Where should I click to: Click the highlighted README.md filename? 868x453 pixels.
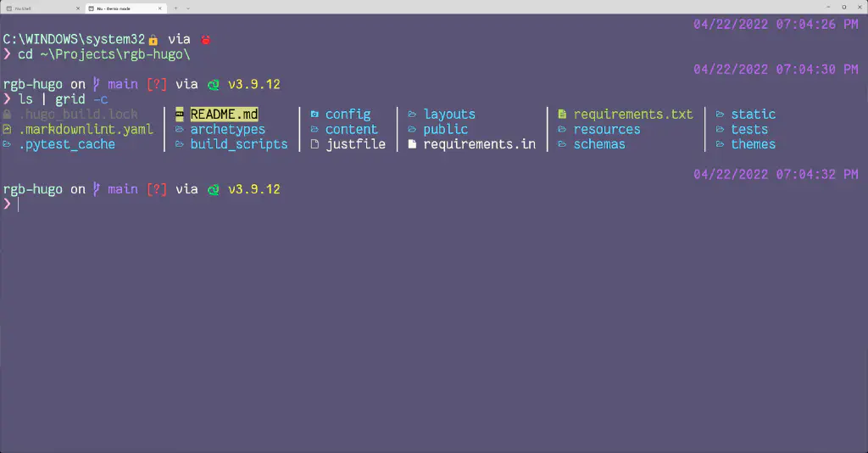(224, 115)
